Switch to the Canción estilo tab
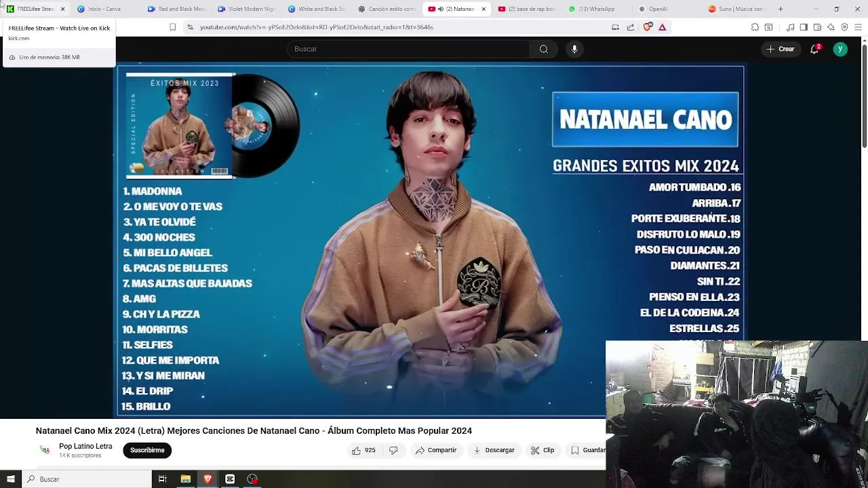The image size is (868, 488). (x=387, y=9)
